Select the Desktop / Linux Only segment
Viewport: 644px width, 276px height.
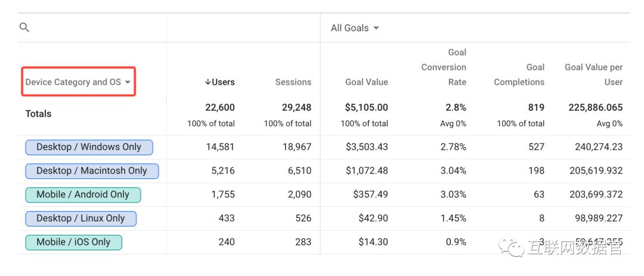(x=80, y=219)
